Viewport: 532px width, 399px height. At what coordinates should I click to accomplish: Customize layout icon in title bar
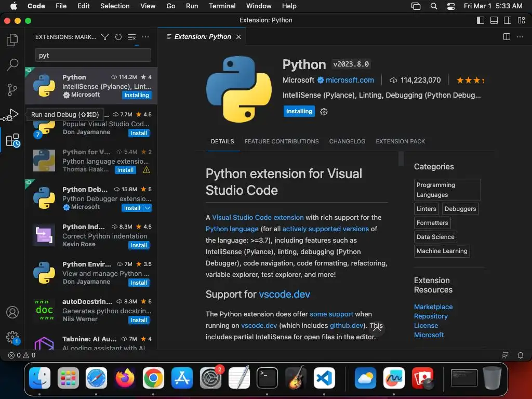coord(521,20)
